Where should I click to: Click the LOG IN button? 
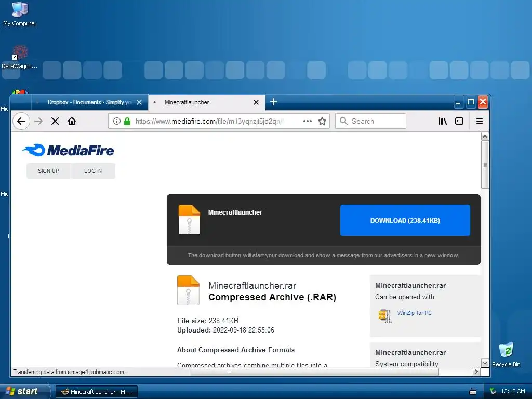pos(93,171)
